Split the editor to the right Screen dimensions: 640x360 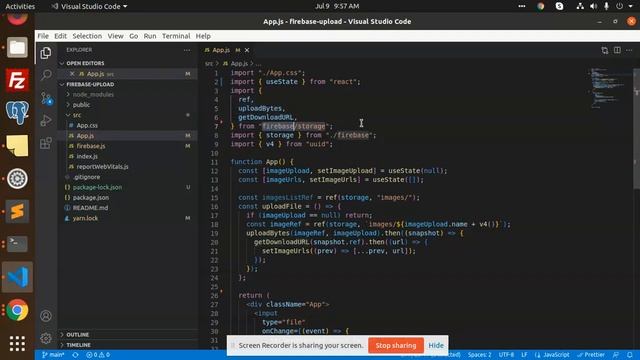617,50
